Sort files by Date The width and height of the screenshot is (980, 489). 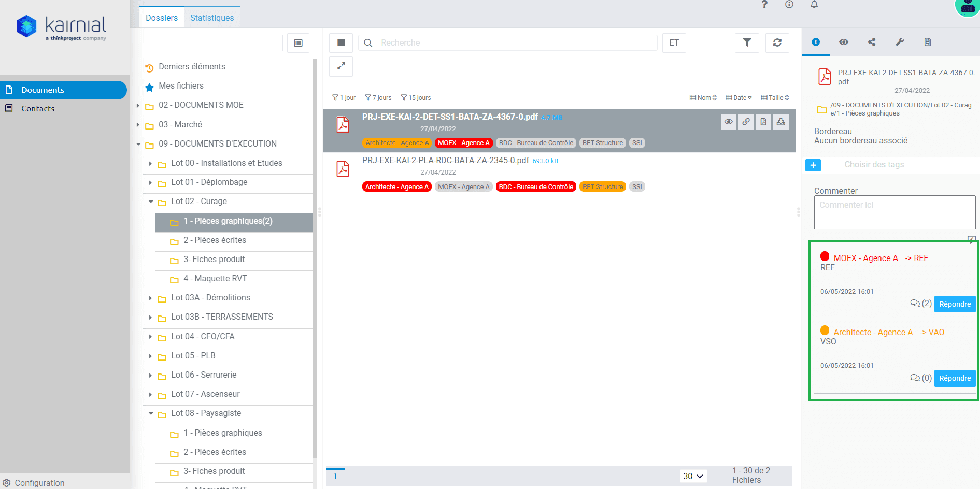tap(739, 98)
